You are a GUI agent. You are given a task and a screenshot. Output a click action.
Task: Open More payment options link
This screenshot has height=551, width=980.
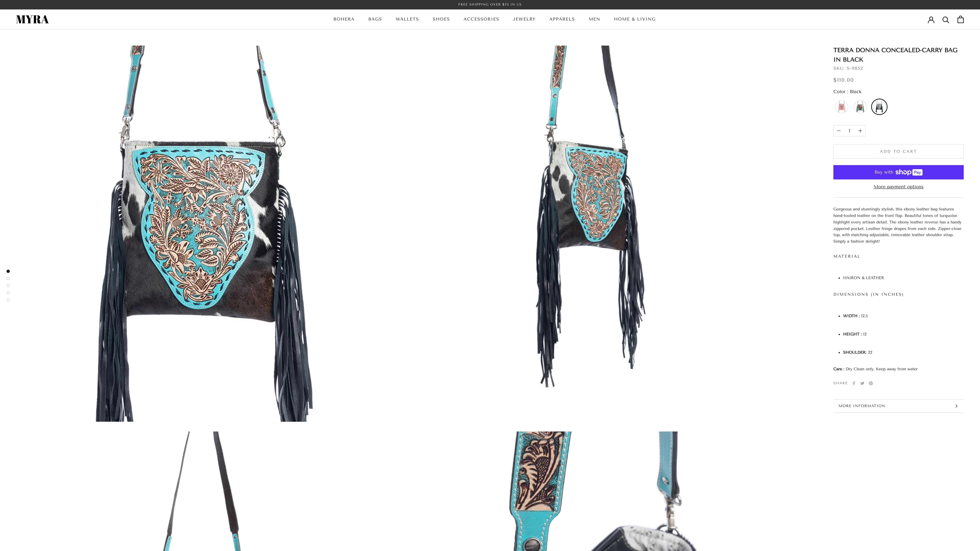coord(898,187)
